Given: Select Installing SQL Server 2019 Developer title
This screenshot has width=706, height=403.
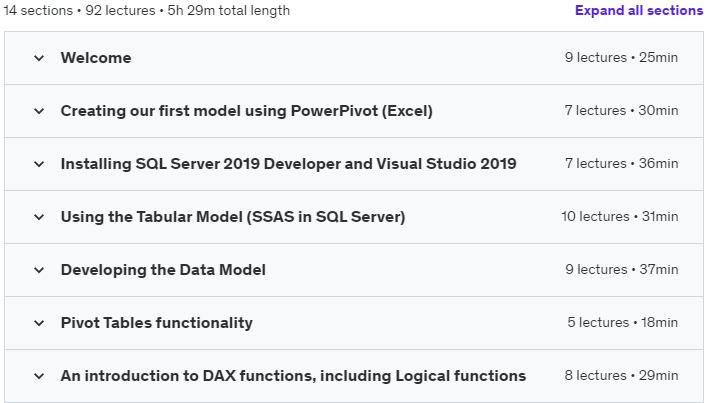Looking at the screenshot, I should pos(289,164).
